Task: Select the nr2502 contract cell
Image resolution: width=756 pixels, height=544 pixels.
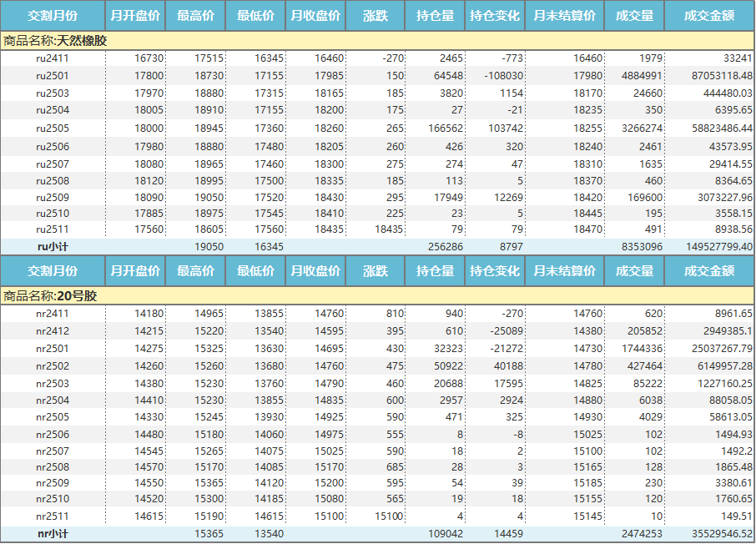Action: pos(53,365)
